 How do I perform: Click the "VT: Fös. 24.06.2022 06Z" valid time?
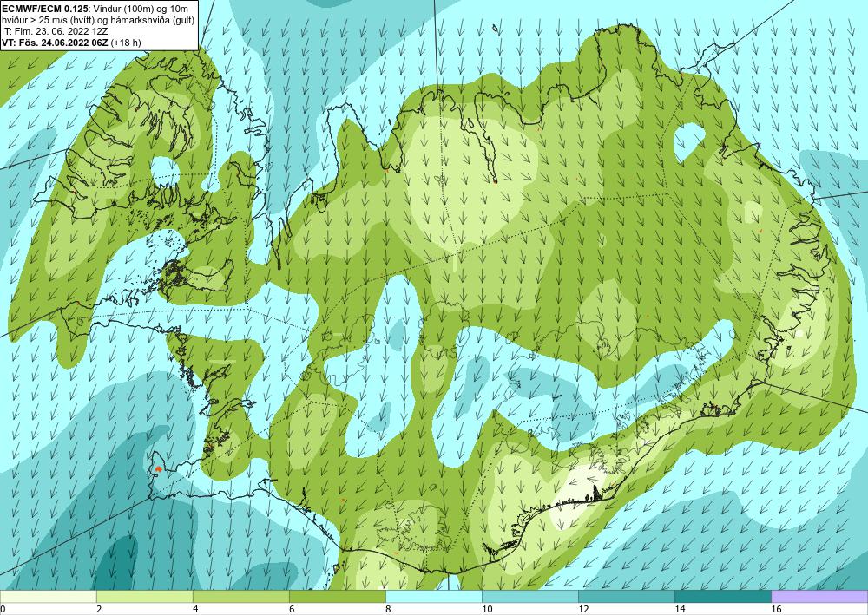56,42
